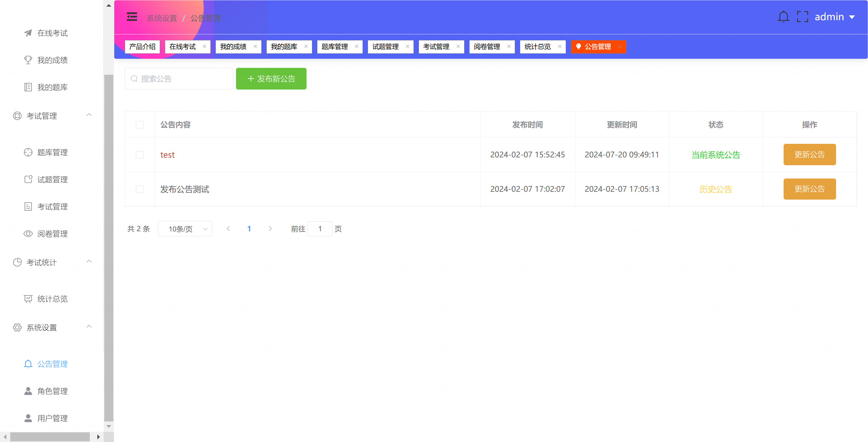Open 在线考试 from sidebar paper plane icon
Viewport: 868px width, 442px height.
pos(28,33)
